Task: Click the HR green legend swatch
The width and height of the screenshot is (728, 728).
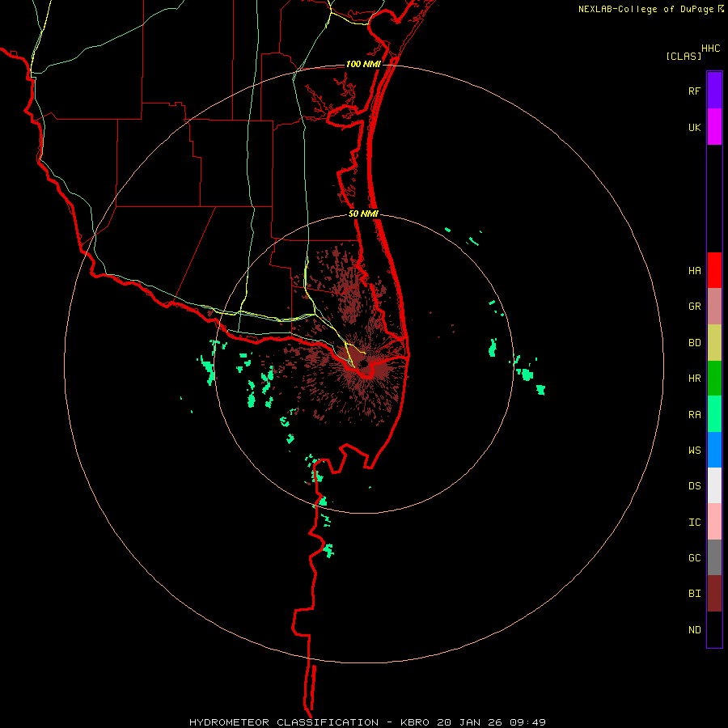Action: click(714, 379)
